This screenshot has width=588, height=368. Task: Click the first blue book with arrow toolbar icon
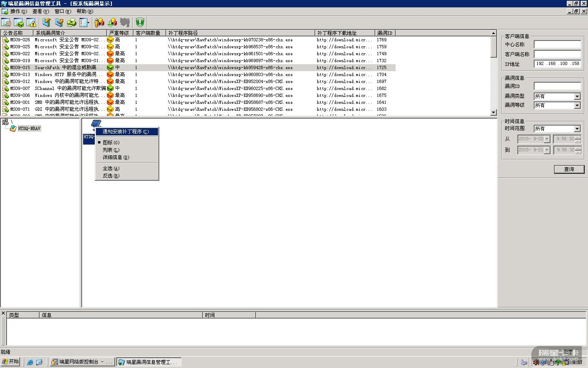47,22
